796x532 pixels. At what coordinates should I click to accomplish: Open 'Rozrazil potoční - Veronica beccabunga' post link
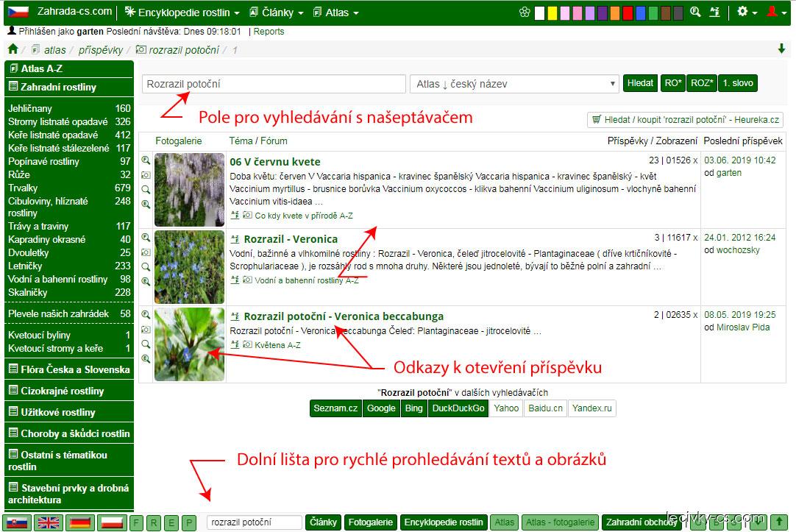(x=344, y=316)
